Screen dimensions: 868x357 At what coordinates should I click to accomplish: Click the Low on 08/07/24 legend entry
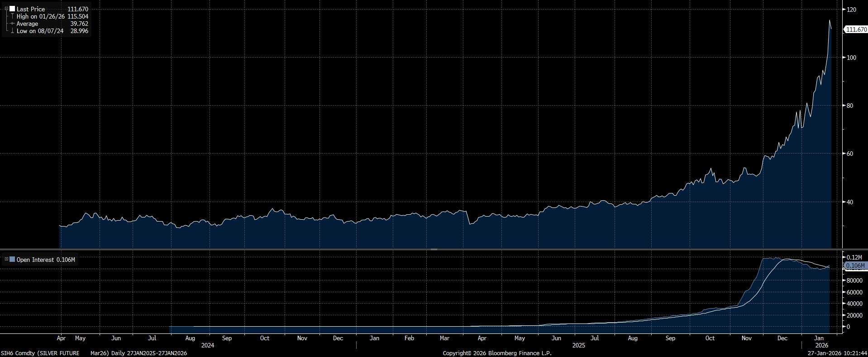(40, 31)
